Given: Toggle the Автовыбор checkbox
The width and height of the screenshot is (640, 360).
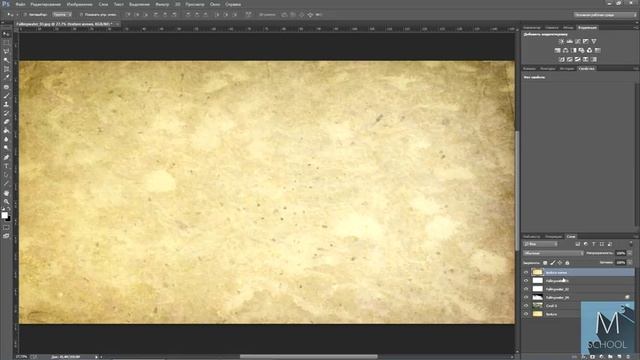Looking at the screenshot, I should coord(25,15).
